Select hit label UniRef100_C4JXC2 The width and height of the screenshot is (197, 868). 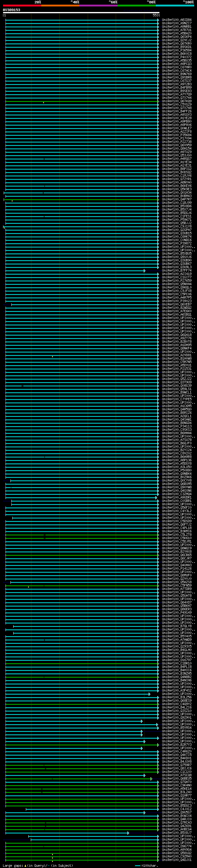point(177,809)
